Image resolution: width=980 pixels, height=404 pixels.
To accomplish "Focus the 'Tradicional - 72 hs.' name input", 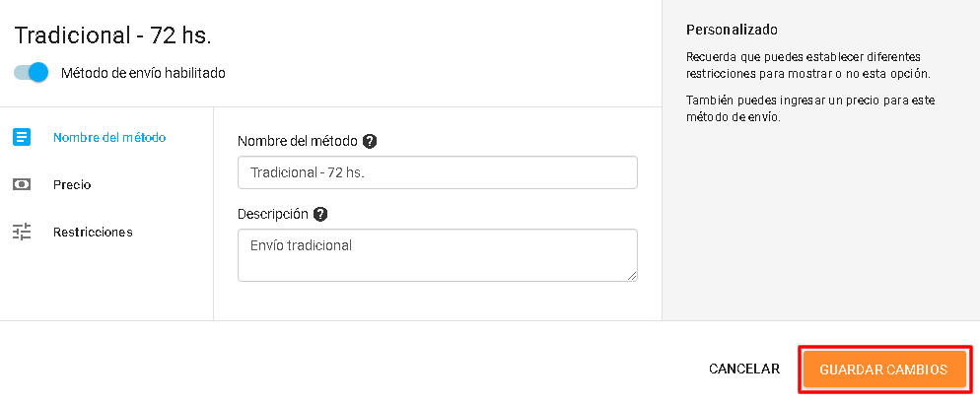I will 438,172.
